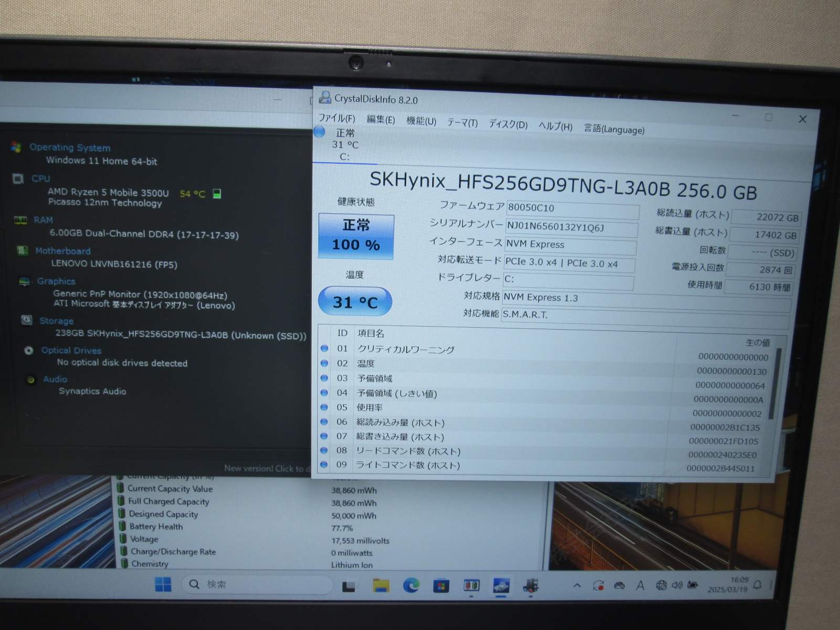The image size is (840, 630).
Task: Open File Explorer from the taskbar
Action: (x=381, y=585)
